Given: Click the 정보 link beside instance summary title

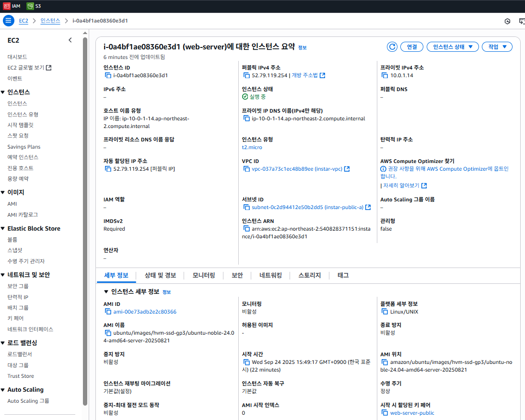Looking at the screenshot, I should [x=303, y=47].
